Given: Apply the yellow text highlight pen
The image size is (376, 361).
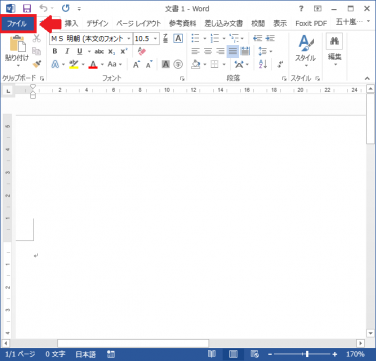Looking at the screenshot, I should click(x=73, y=64).
